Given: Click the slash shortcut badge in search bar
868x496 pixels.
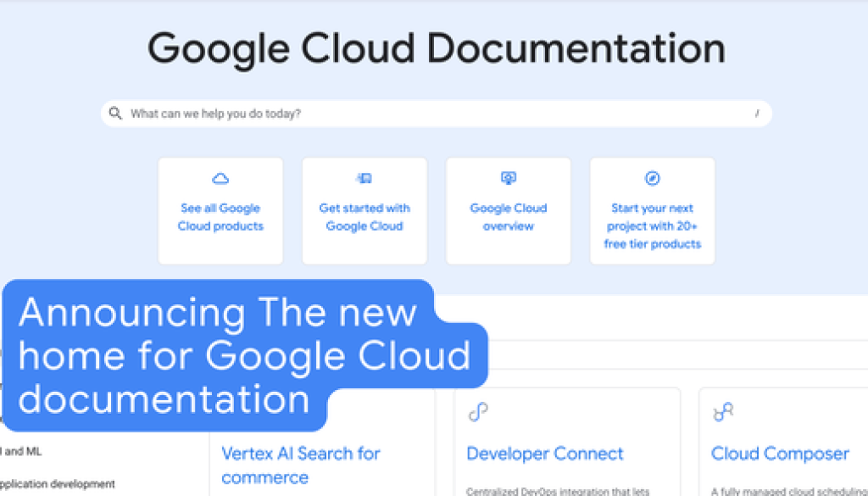Looking at the screenshot, I should tap(757, 113).
